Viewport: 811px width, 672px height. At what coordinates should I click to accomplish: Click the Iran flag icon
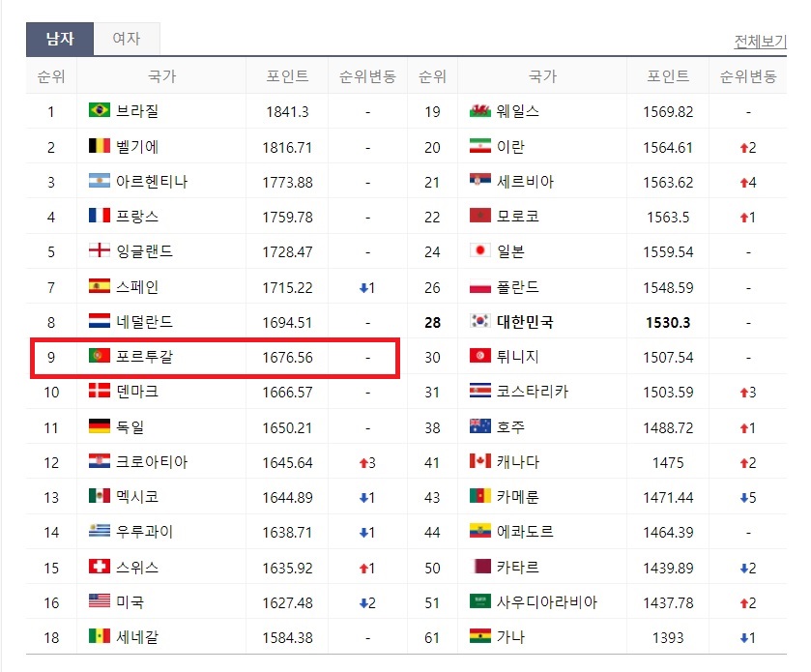coord(480,145)
